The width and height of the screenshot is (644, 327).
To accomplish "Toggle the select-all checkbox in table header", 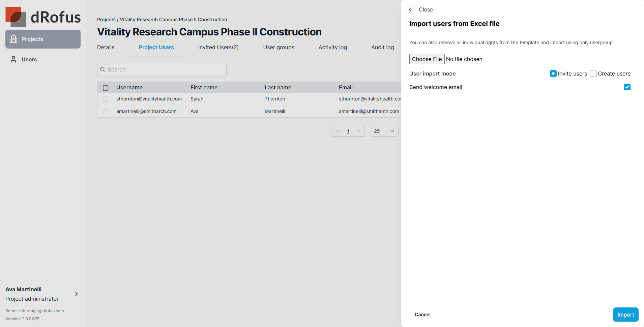I will click(106, 88).
